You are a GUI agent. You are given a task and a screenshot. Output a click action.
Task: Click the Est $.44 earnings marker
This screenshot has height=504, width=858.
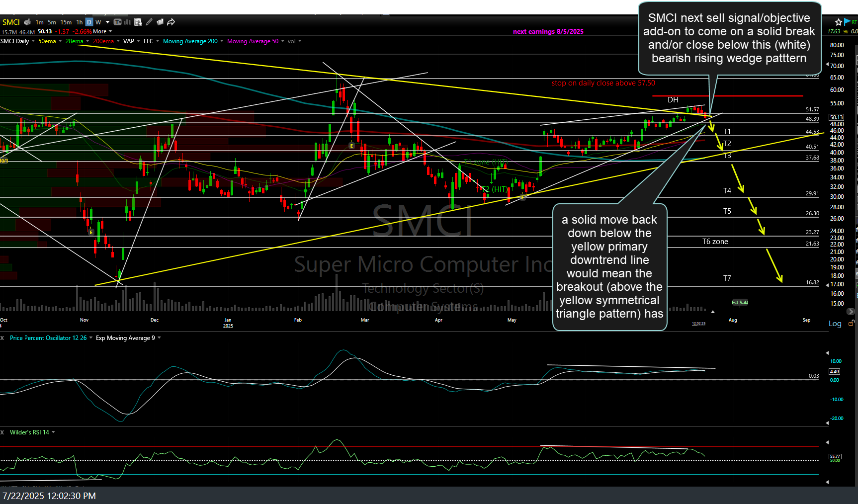click(x=740, y=302)
